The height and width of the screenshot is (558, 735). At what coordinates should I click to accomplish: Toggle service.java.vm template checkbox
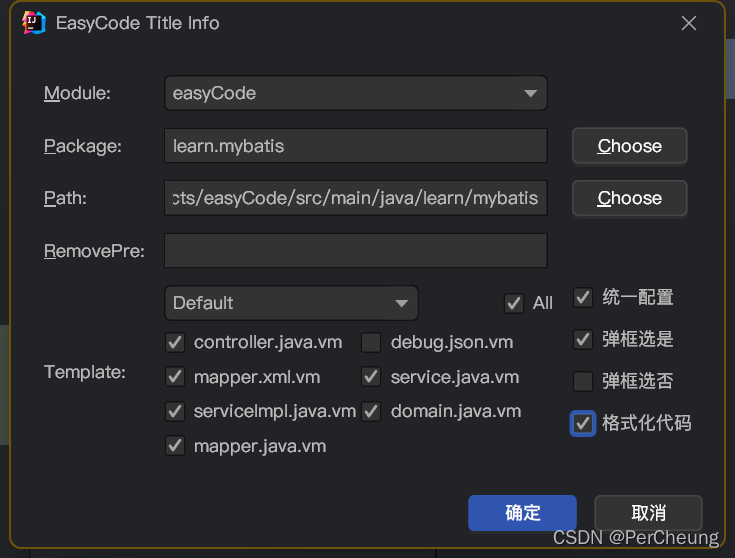click(x=371, y=377)
